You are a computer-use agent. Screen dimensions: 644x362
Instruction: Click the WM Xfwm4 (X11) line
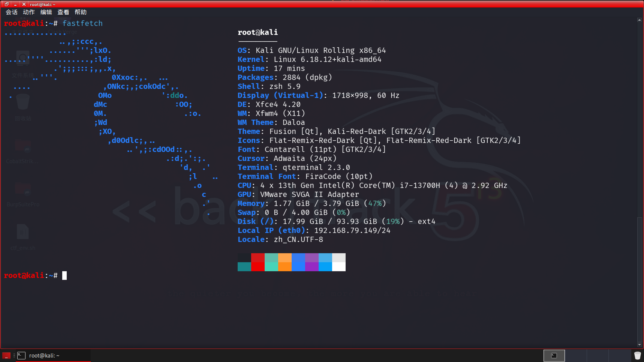(271, 113)
